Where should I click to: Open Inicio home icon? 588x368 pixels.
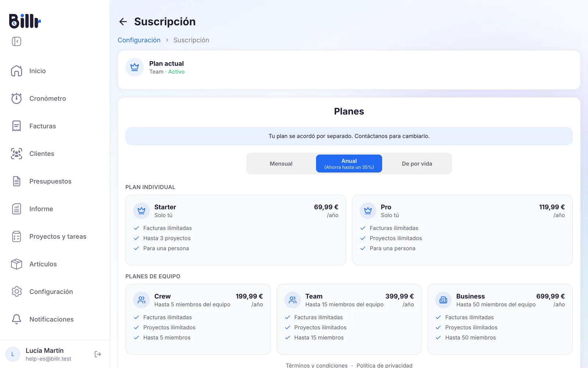click(17, 71)
